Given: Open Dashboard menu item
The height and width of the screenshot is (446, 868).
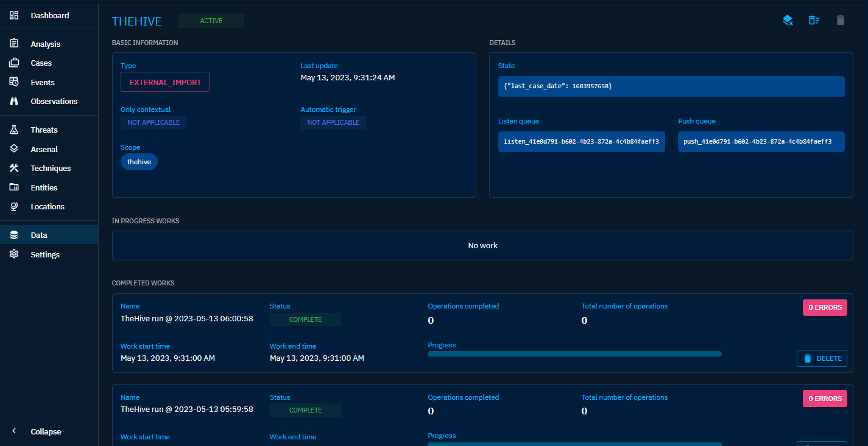Looking at the screenshot, I should 49,15.
